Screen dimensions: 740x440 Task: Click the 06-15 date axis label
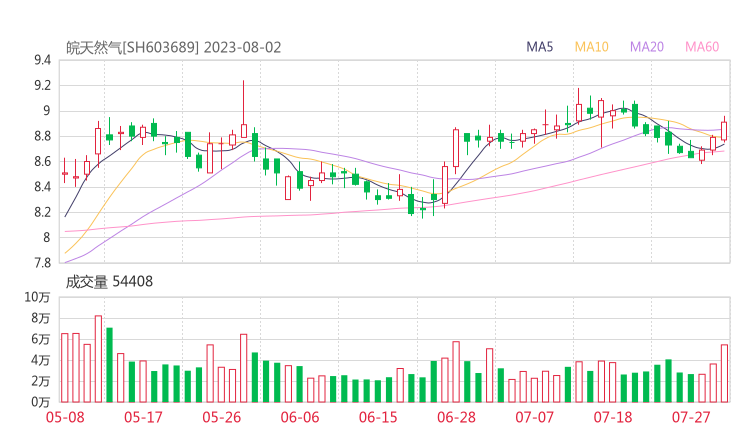click(x=378, y=417)
